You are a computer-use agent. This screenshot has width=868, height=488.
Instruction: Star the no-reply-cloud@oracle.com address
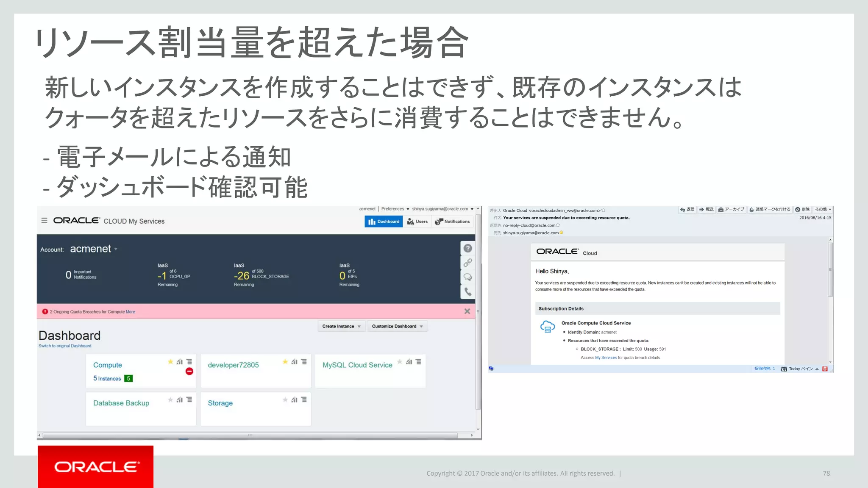[x=558, y=225]
